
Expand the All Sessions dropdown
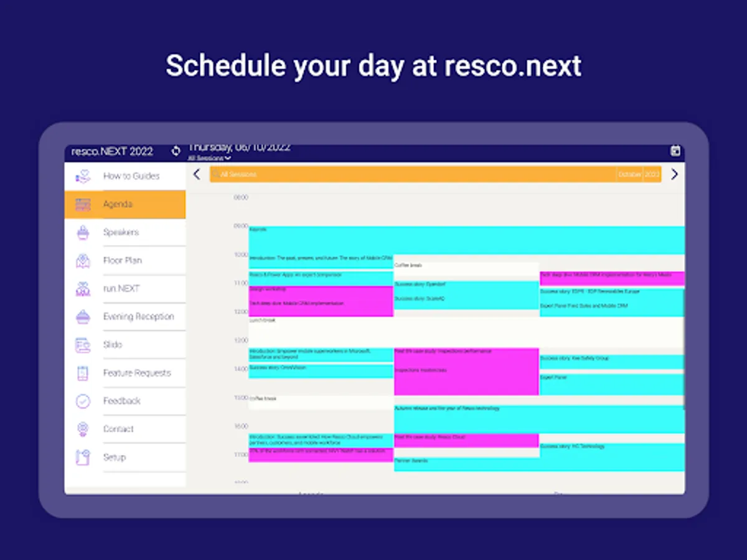(209, 158)
